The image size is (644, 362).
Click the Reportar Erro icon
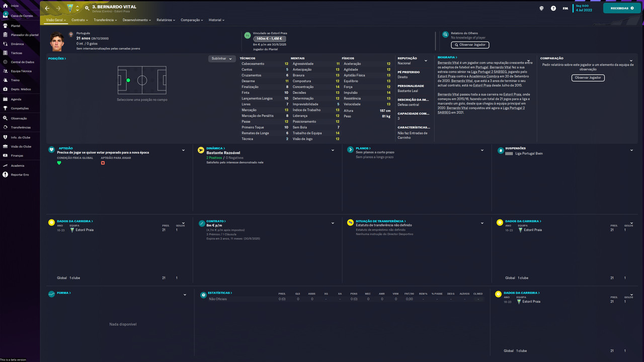5,174
